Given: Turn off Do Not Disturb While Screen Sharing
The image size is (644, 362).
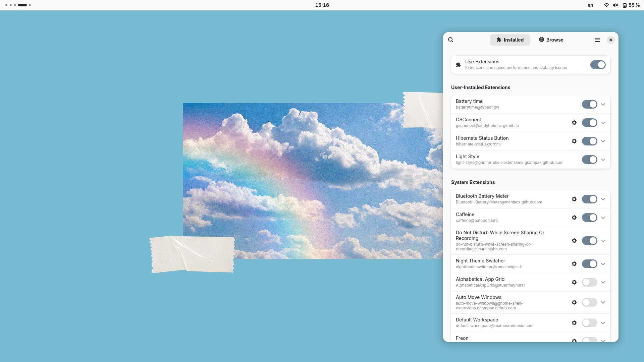Looking at the screenshot, I should tap(589, 241).
